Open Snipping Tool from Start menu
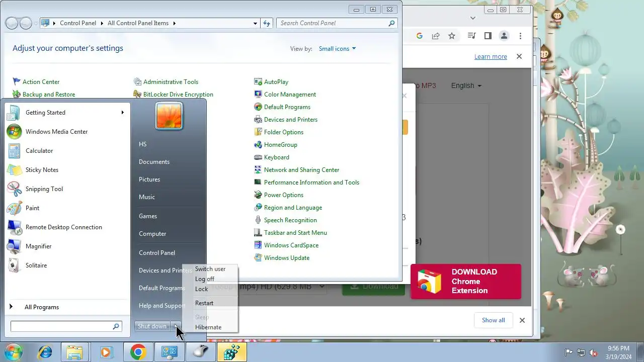The height and width of the screenshot is (362, 644). tap(67, 189)
